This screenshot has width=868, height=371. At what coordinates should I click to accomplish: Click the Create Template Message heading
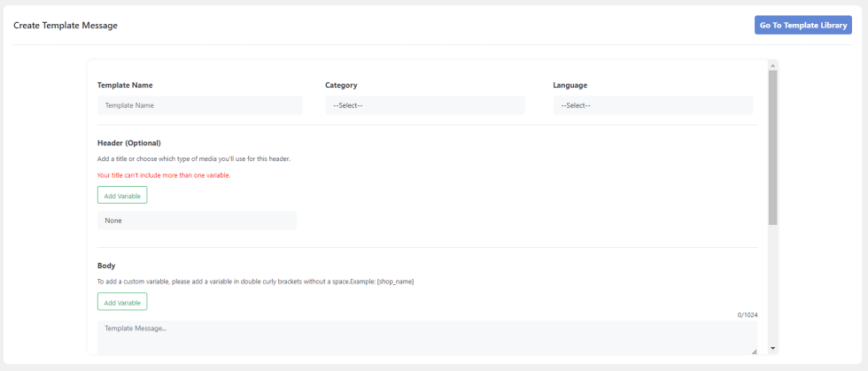click(x=66, y=26)
